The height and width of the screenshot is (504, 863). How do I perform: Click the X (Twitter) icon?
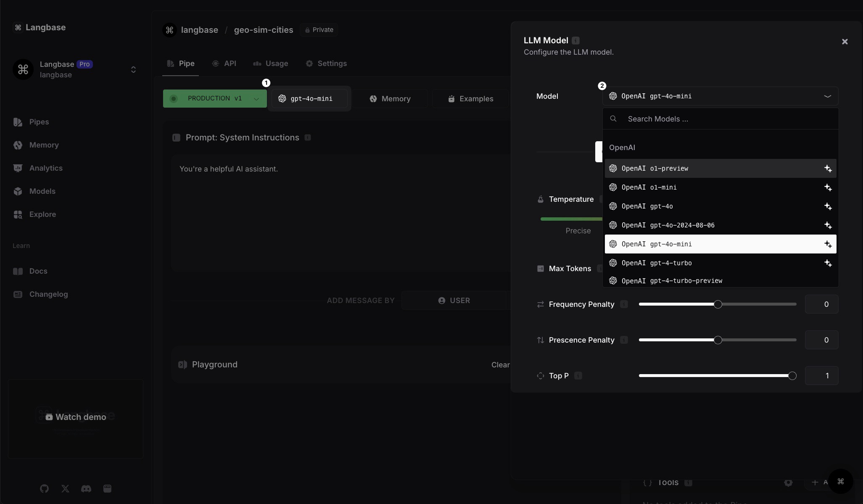tap(65, 488)
